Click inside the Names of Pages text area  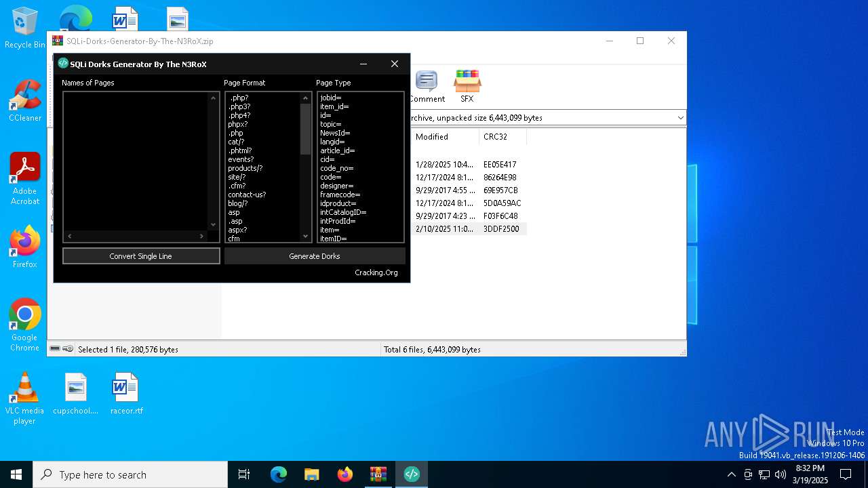point(136,161)
